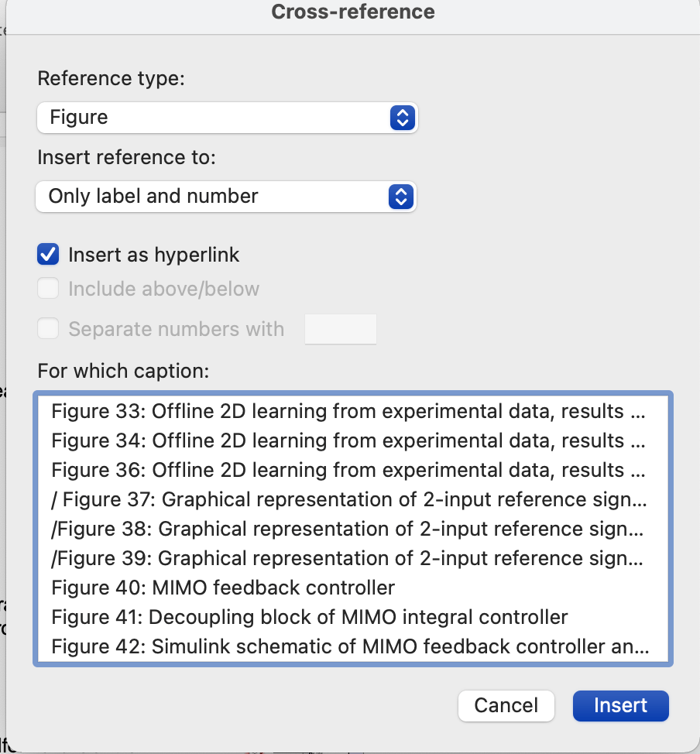700x754 pixels.
Task: Select Figure 36 Offline 2D learning caption
Action: click(x=352, y=471)
